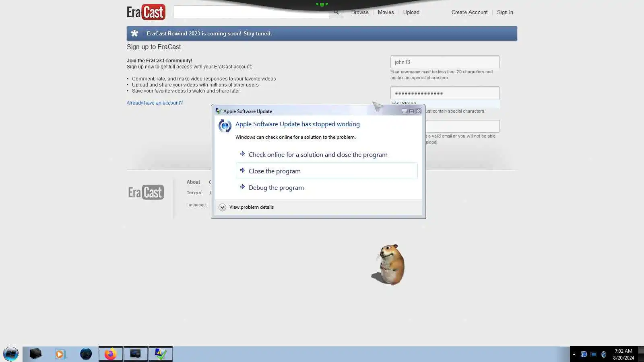Click the gray EraCast footer logo
644x362 pixels.
coord(146,192)
